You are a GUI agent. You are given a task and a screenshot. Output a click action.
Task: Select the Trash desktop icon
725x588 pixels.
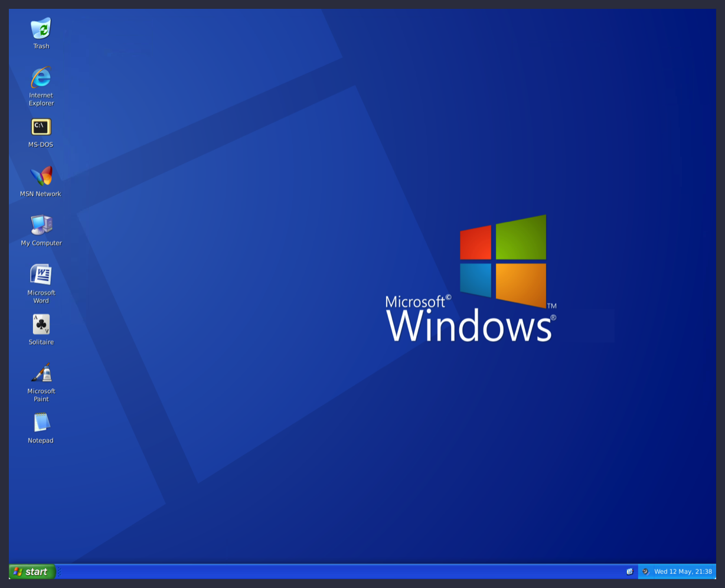pyautogui.click(x=41, y=28)
